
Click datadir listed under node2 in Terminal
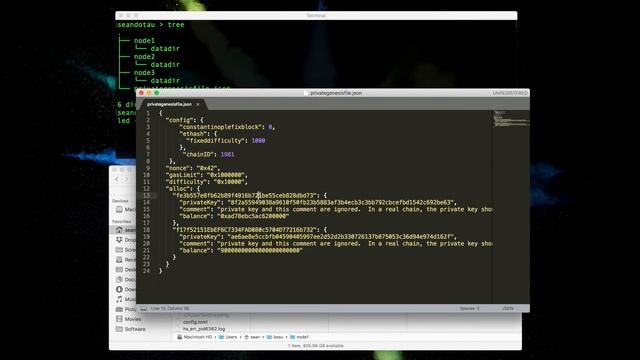coord(165,64)
